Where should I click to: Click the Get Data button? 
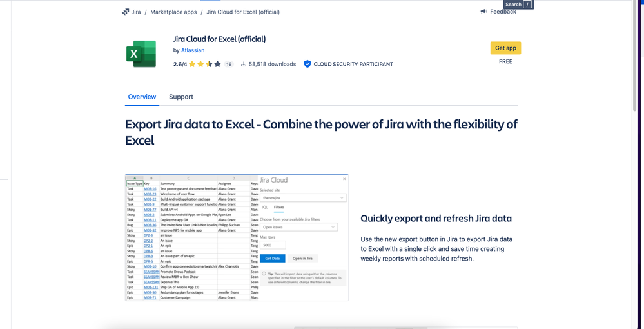click(273, 259)
